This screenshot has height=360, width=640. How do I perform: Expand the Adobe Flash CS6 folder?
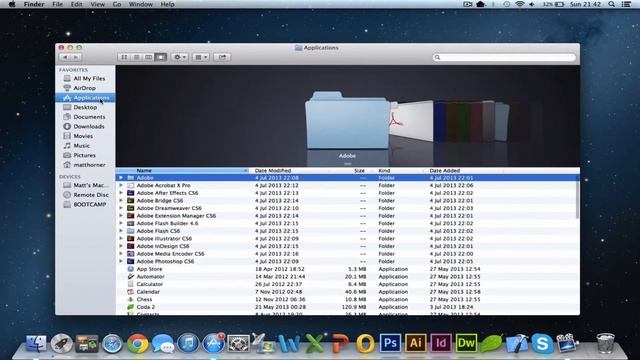tap(121, 231)
